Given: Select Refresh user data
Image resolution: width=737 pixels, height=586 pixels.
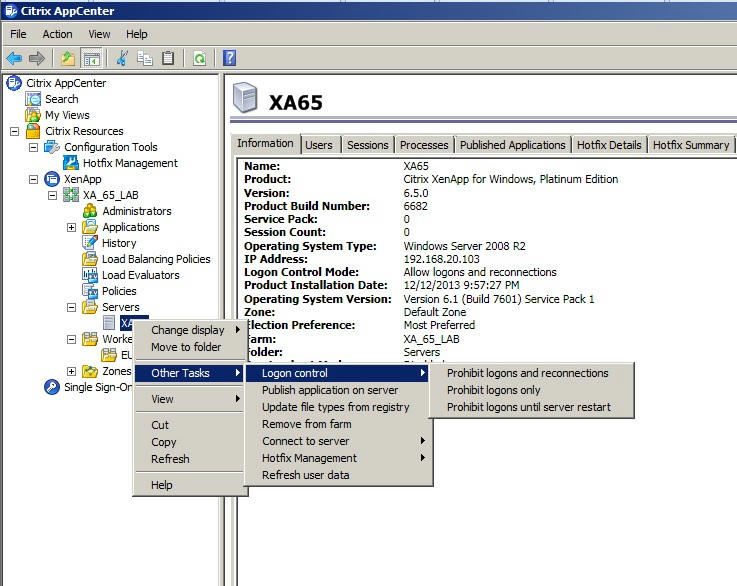Looking at the screenshot, I should click(x=337, y=475).
